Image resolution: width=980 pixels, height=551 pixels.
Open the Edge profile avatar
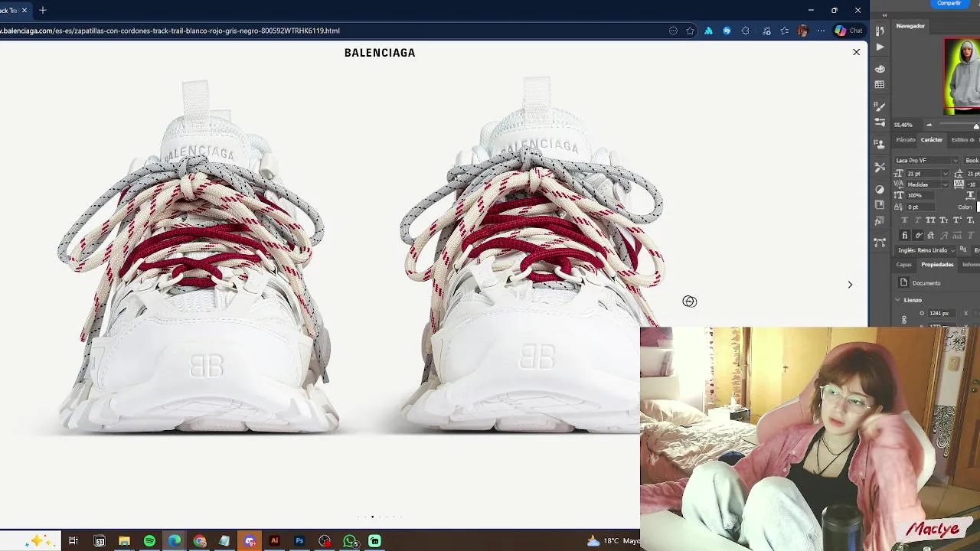pos(802,31)
